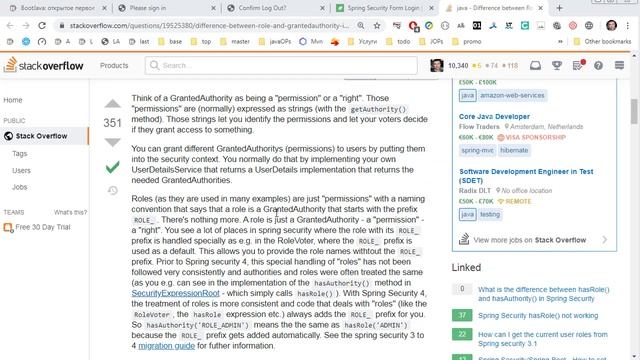Show answer activity history icon
640x360 pixels.
(112, 190)
